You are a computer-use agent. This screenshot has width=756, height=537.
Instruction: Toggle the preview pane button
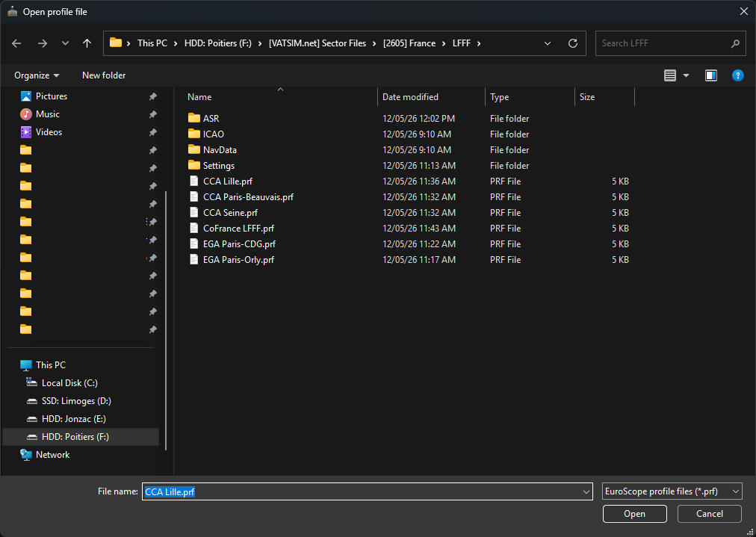click(x=711, y=75)
